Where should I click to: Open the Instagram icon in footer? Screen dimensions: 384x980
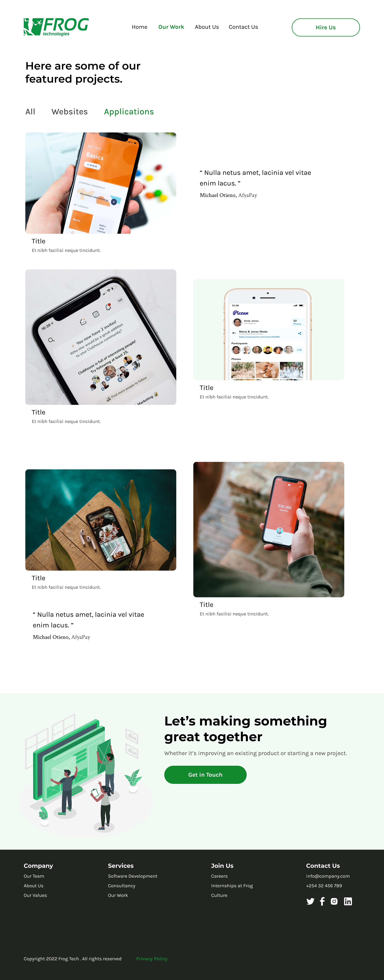point(334,901)
